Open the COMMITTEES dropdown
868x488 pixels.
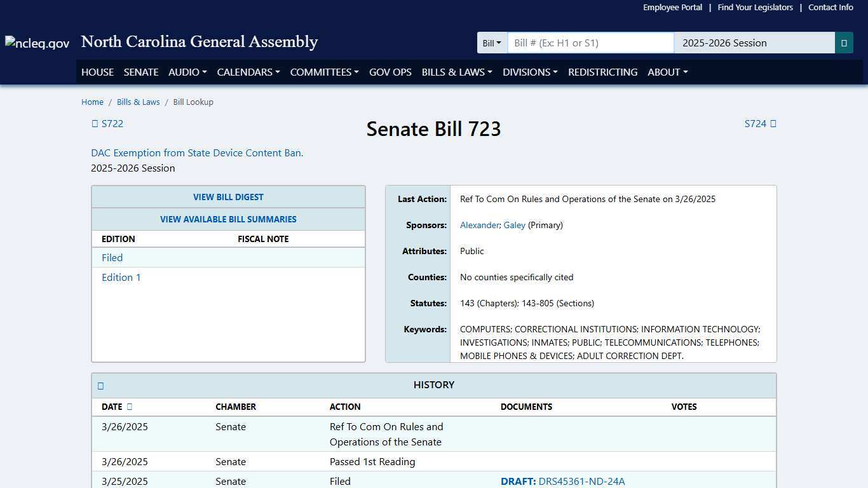click(324, 72)
